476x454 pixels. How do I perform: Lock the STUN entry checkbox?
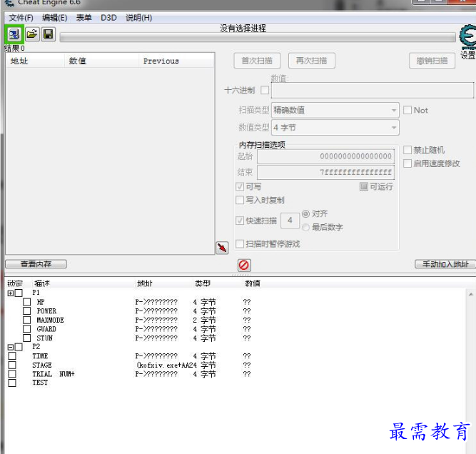26,338
